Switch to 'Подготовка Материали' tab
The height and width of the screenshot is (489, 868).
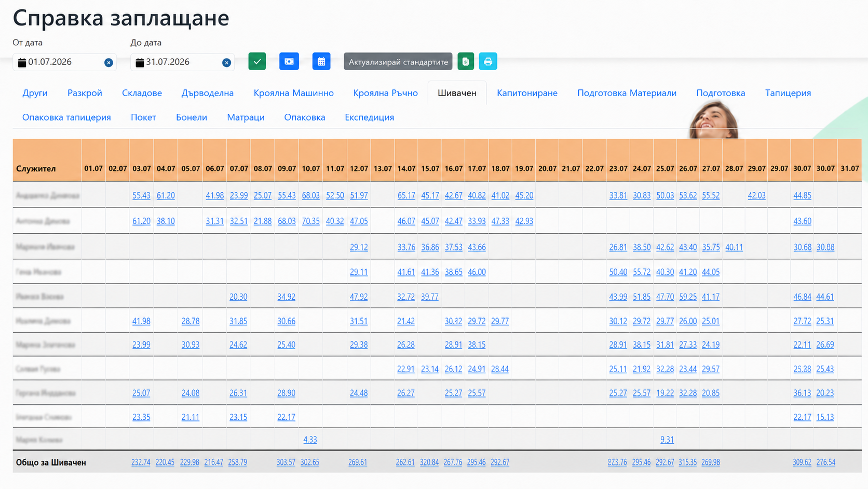(627, 93)
